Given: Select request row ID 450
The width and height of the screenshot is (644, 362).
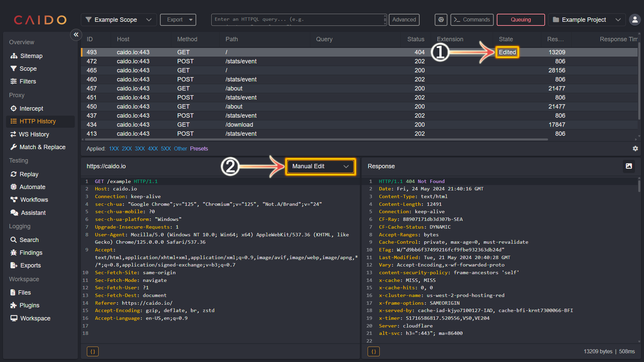Looking at the screenshot, I should (x=359, y=107).
